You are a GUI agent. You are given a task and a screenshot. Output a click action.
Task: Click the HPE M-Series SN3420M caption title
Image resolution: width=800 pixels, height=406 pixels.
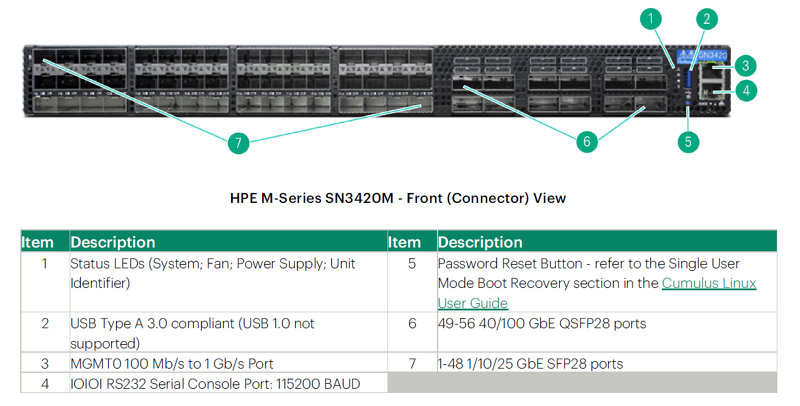[x=398, y=198]
